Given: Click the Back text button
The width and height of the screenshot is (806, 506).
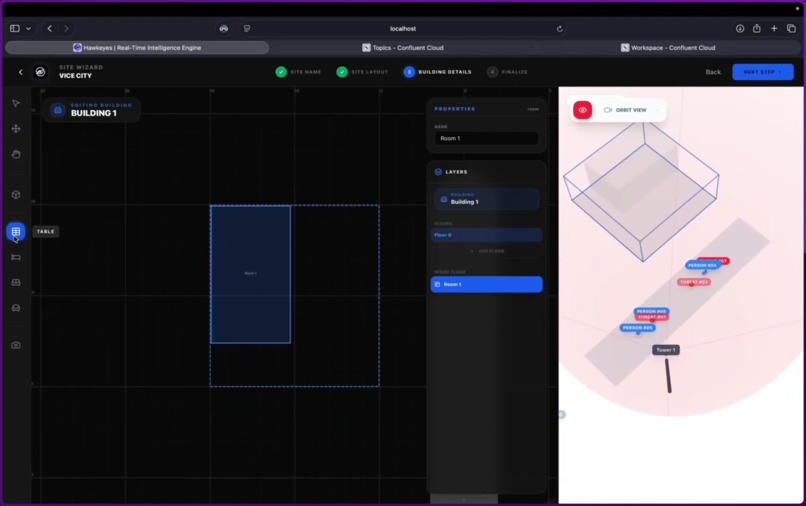Looking at the screenshot, I should pos(713,72).
